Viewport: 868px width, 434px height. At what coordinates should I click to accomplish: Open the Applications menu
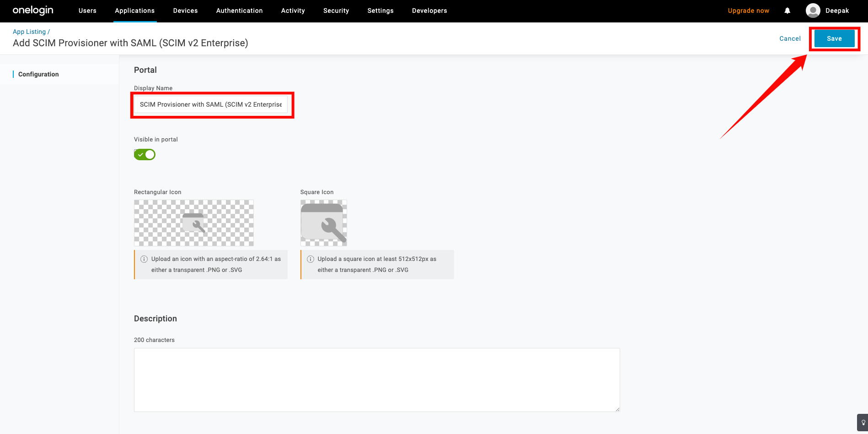135,11
